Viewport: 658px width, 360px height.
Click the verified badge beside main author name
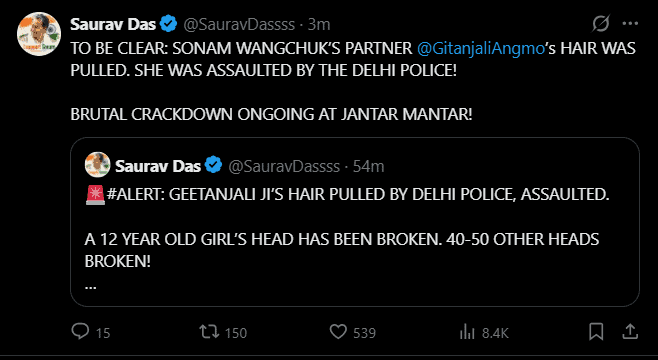169,24
